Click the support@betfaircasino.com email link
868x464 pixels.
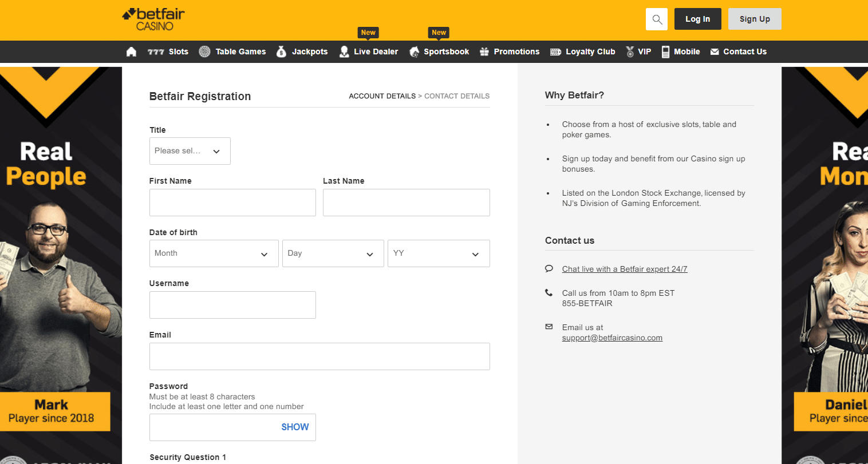click(x=612, y=338)
